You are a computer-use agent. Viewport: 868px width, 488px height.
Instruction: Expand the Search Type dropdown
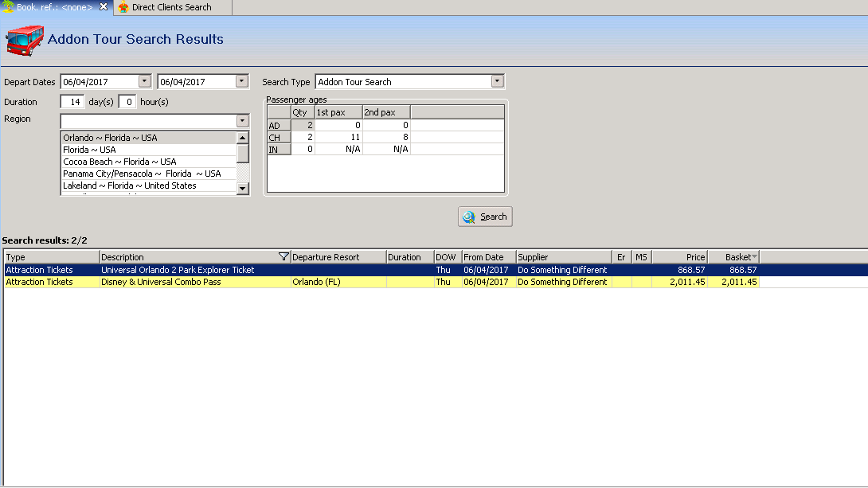click(x=497, y=81)
